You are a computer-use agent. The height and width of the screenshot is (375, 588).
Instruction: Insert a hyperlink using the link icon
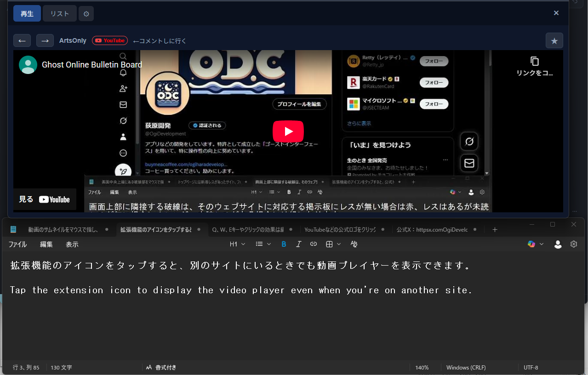[313, 244]
